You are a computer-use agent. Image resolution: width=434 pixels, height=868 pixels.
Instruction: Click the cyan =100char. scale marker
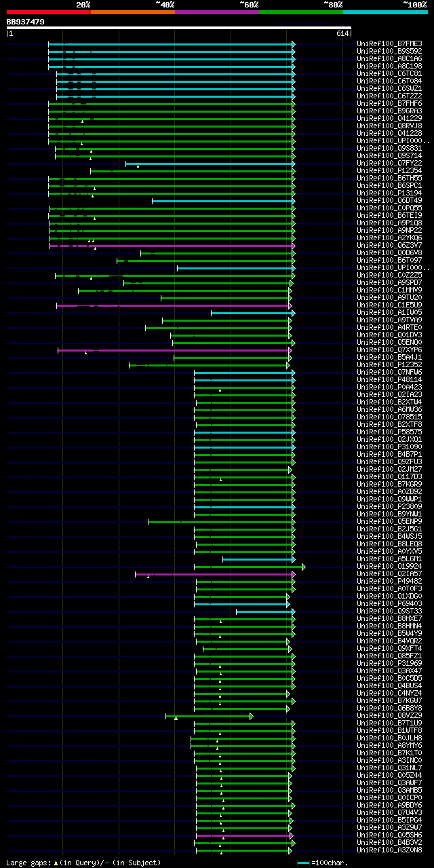click(303, 863)
